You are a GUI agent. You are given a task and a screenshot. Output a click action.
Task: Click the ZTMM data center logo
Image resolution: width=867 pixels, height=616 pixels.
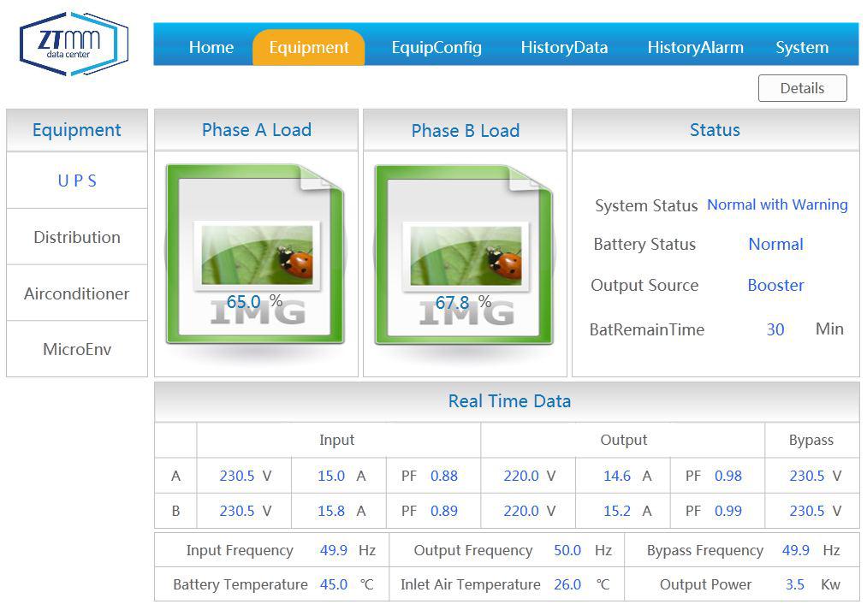click(x=74, y=44)
